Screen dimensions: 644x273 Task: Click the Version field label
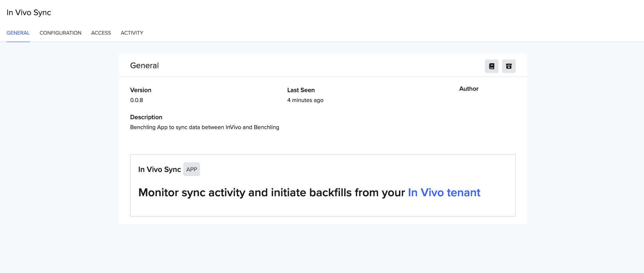141,90
